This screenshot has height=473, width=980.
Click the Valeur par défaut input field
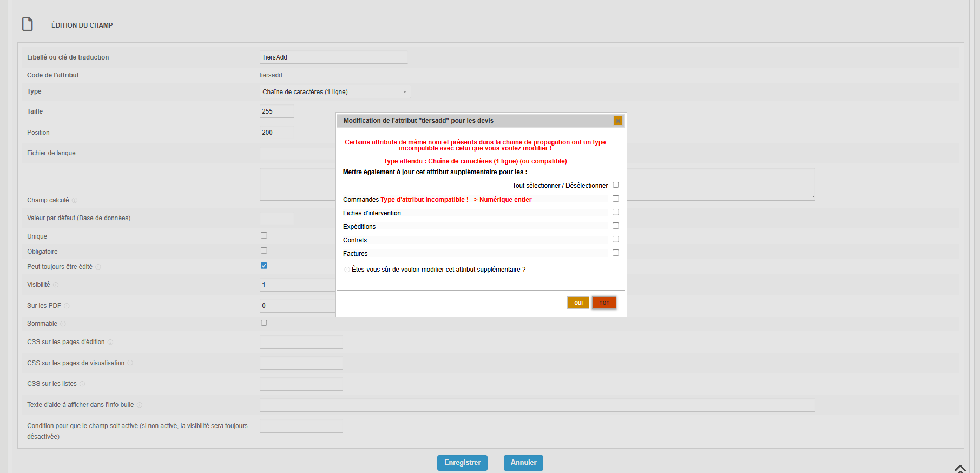click(277, 218)
